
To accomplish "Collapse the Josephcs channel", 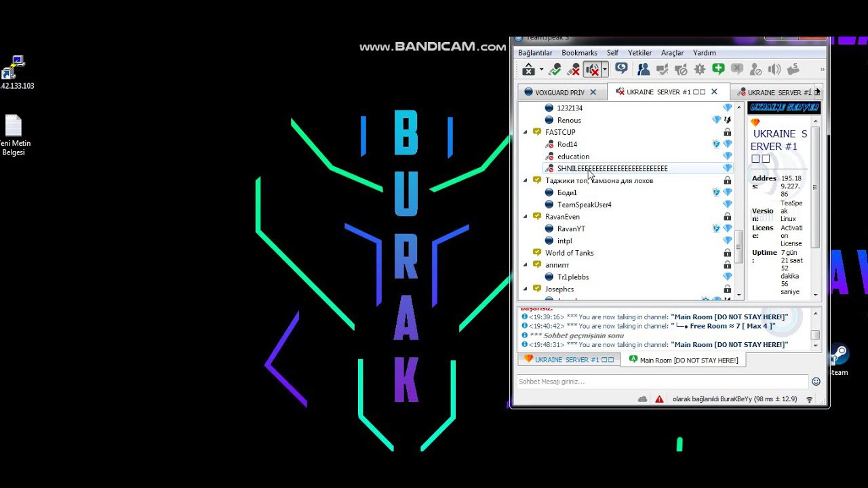I will pos(526,289).
